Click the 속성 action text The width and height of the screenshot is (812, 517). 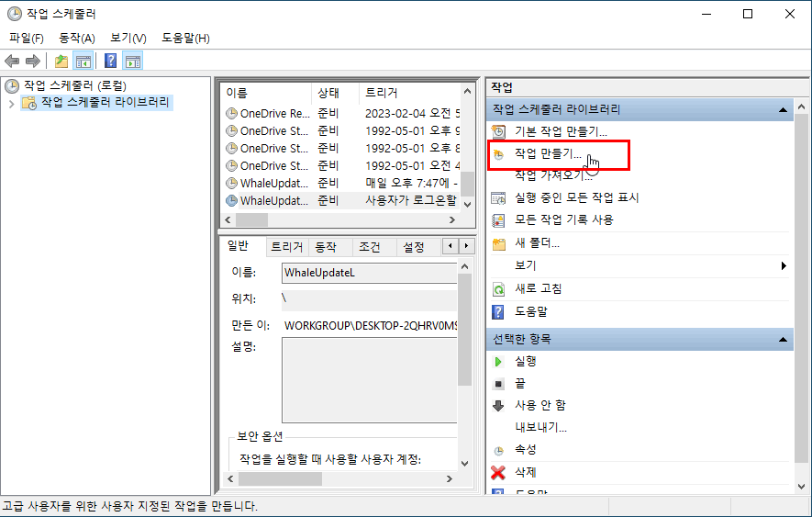pyautogui.click(x=526, y=450)
